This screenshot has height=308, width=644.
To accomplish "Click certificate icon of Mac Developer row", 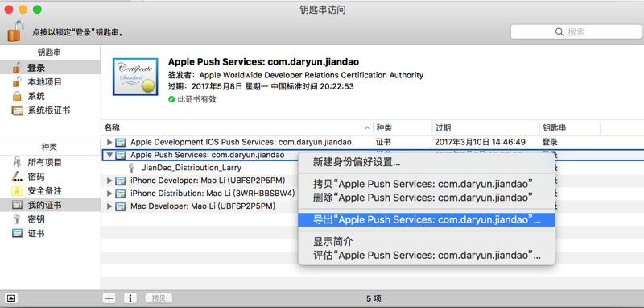I will pyautogui.click(x=120, y=206).
